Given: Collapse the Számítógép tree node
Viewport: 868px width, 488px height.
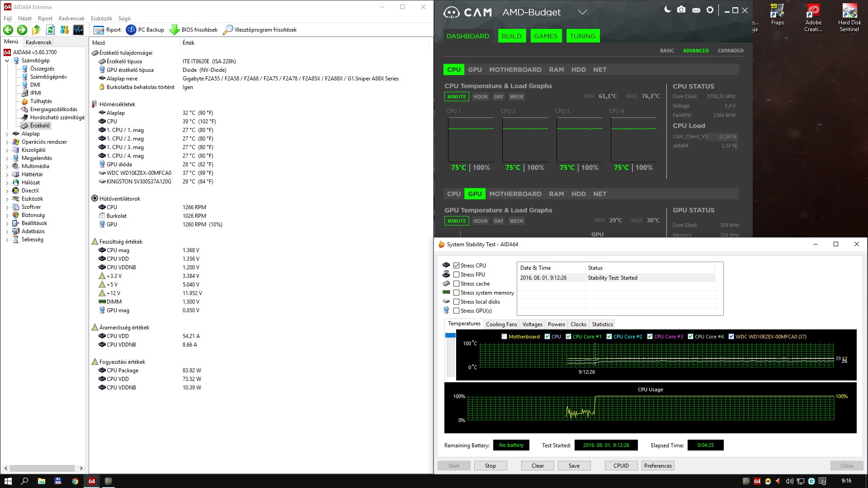Looking at the screenshot, I should tap(7, 61).
